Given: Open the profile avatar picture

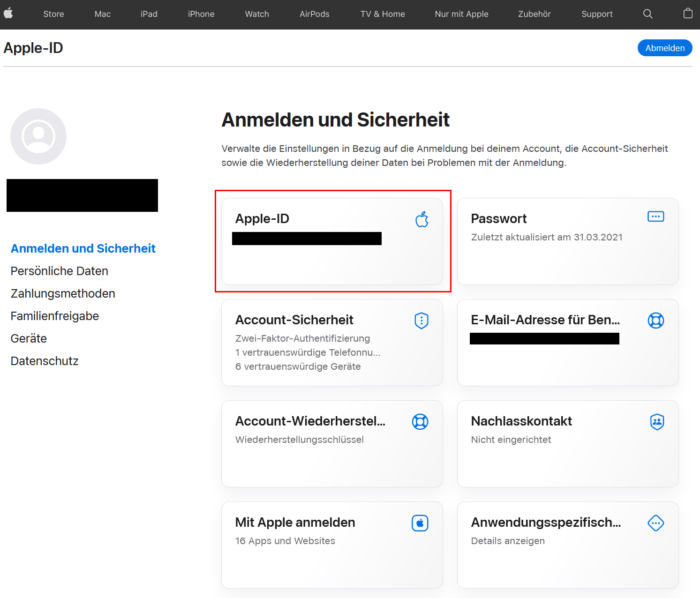Looking at the screenshot, I should (38, 136).
